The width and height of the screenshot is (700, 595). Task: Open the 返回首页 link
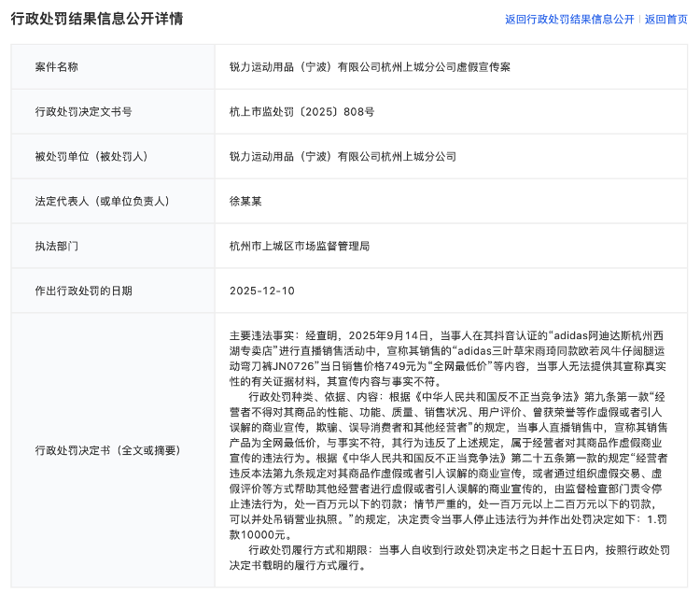[665, 19]
